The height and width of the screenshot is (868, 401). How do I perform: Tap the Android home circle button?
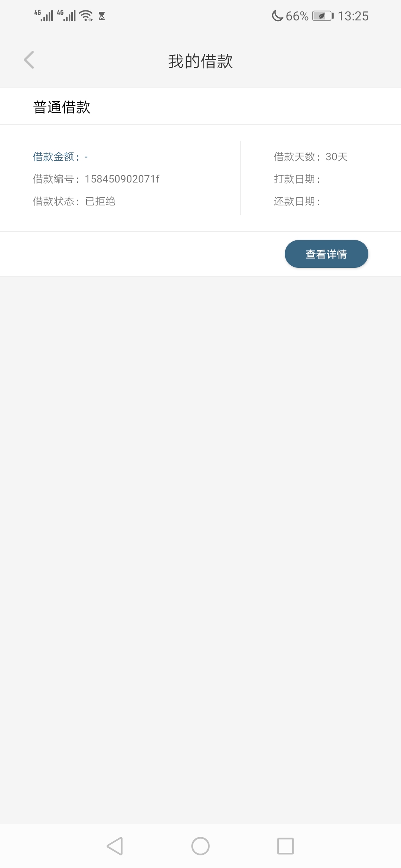[x=200, y=846]
